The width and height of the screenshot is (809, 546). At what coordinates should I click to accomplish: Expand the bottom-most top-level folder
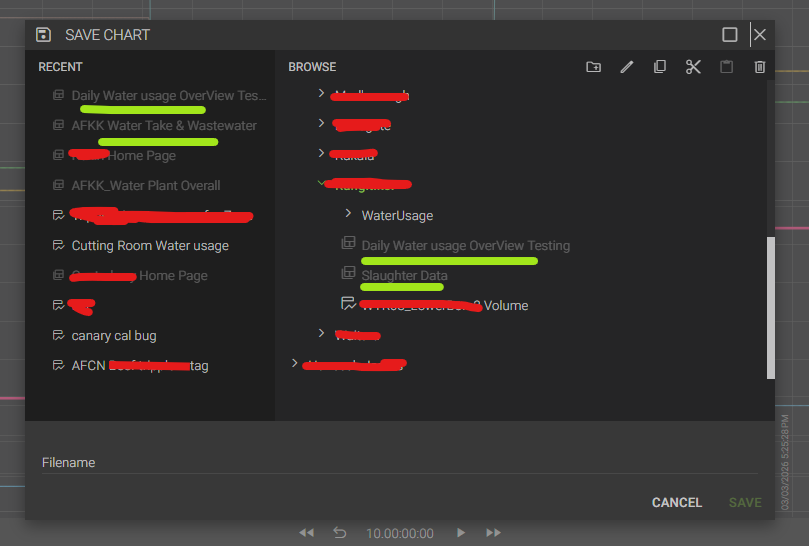295,363
